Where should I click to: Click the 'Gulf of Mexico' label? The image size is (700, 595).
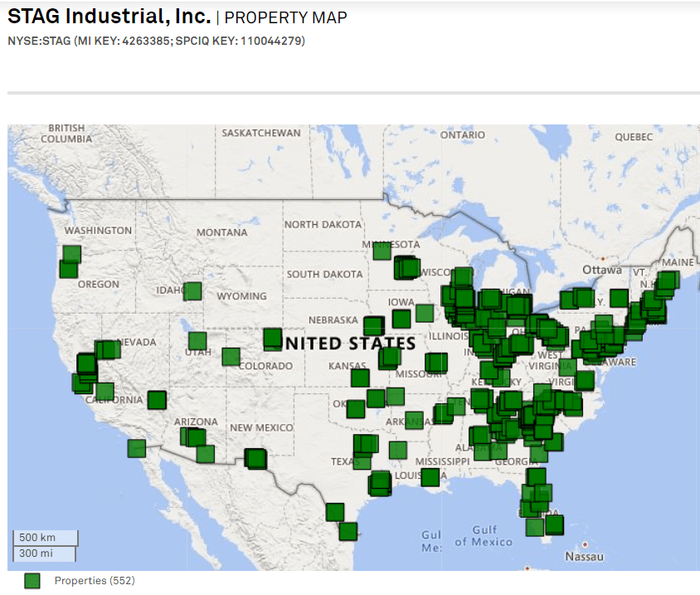[484, 535]
